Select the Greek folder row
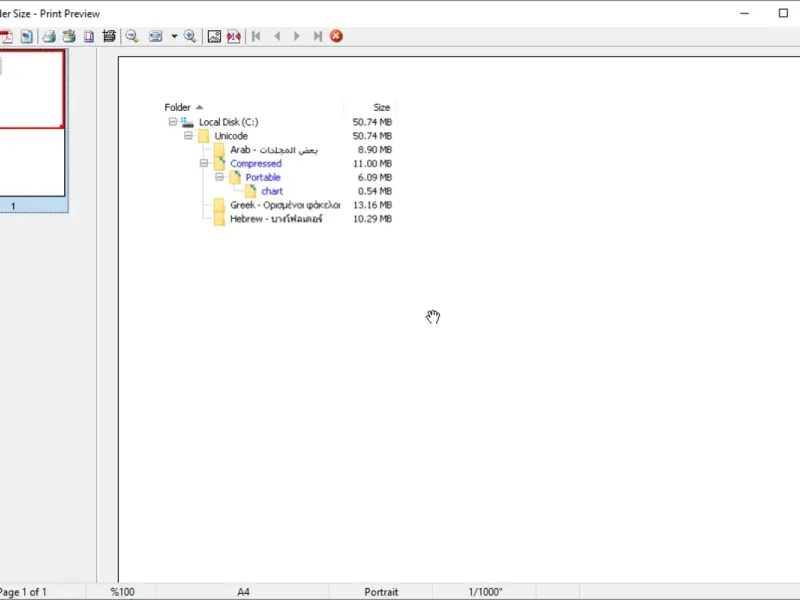Image resolution: width=800 pixels, height=600 pixels. pos(285,205)
